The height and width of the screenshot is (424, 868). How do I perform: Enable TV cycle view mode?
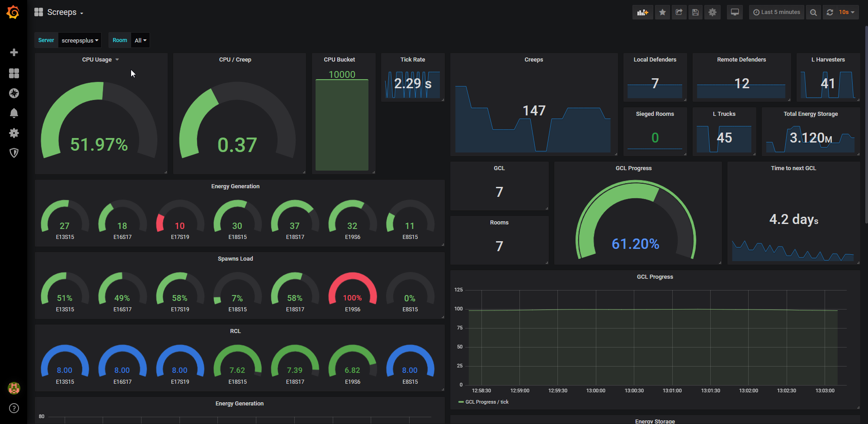tap(735, 12)
